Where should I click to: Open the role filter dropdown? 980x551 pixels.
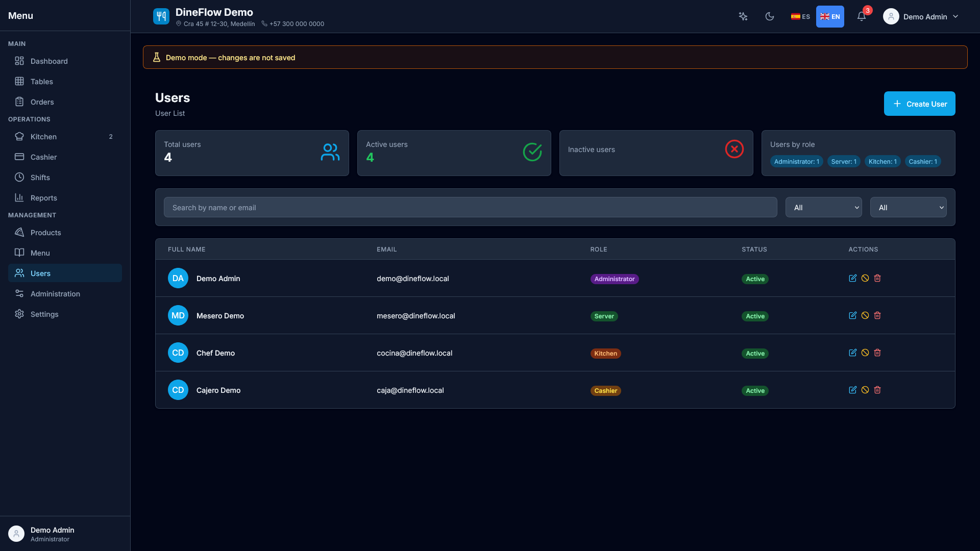[x=824, y=207]
